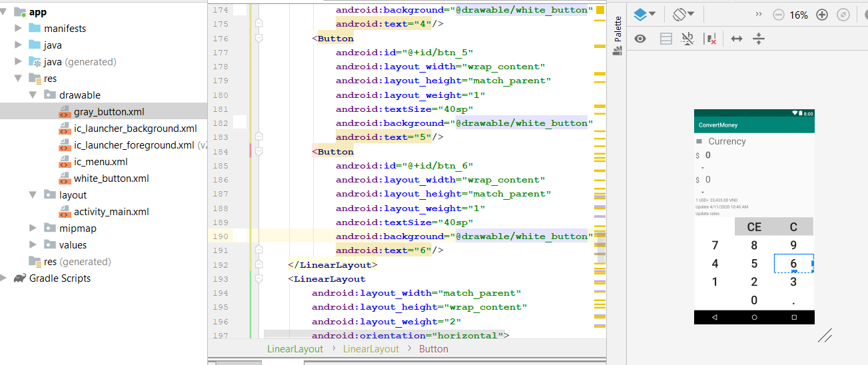
Task: Click the clear constraints icon
Action: pos(710,39)
